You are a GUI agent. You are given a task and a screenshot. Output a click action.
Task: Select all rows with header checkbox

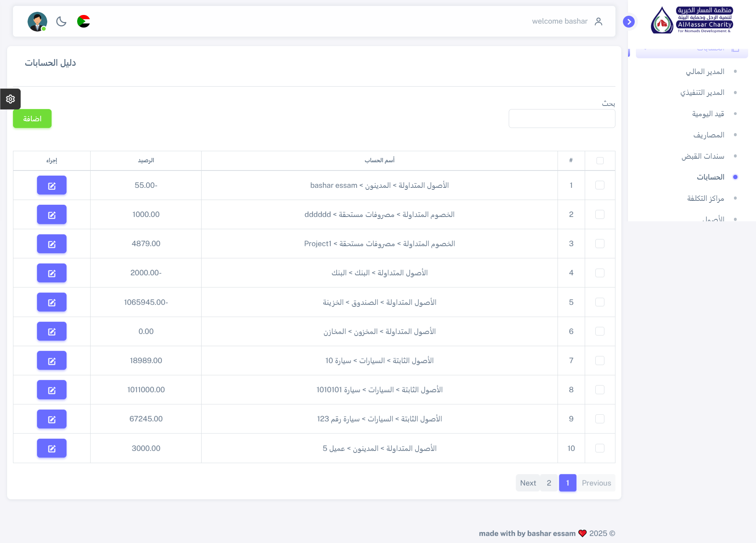click(600, 161)
